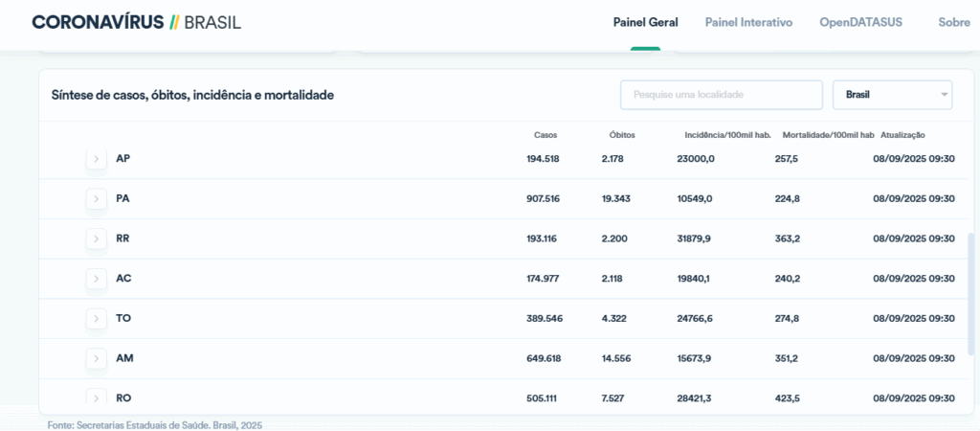Click the Coronavírus Brasil logo
Screen dimensions: 980x431
tap(137, 22)
